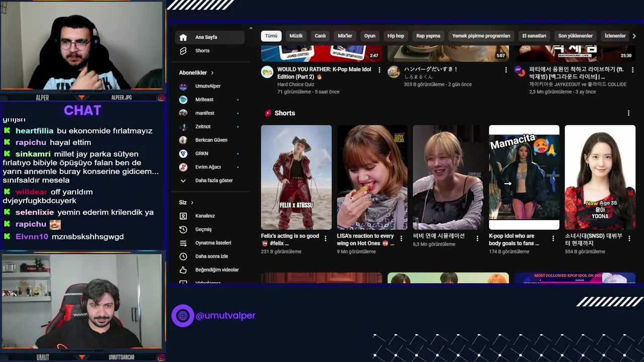Open menu for K-pop idol body goals short

pyautogui.click(x=553, y=238)
